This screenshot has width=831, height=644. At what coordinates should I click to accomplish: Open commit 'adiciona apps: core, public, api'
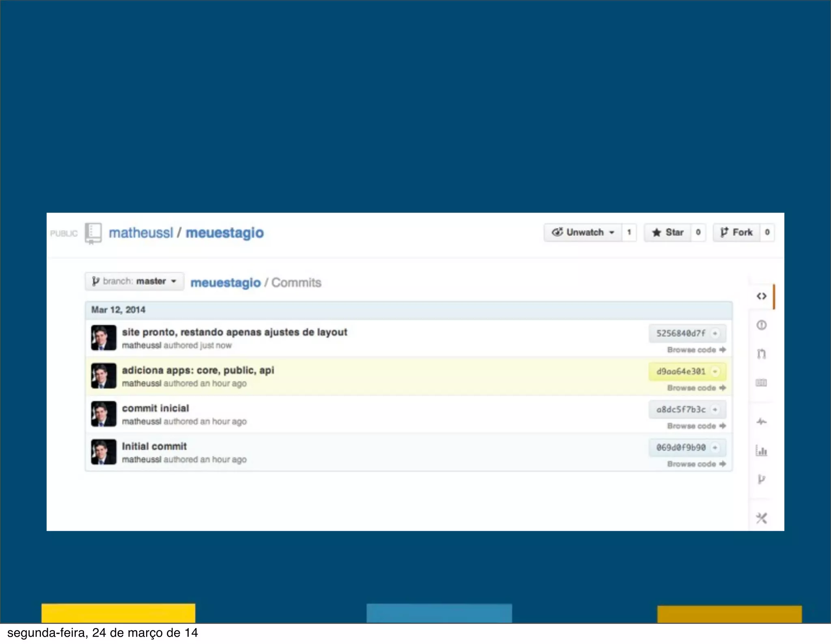pos(198,370)
